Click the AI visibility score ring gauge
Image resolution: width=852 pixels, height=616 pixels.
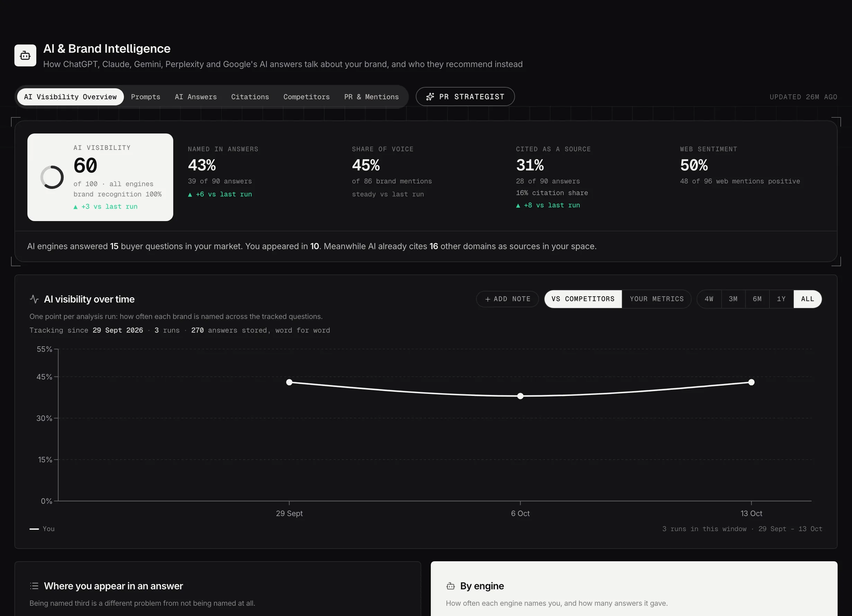point(52,177)
